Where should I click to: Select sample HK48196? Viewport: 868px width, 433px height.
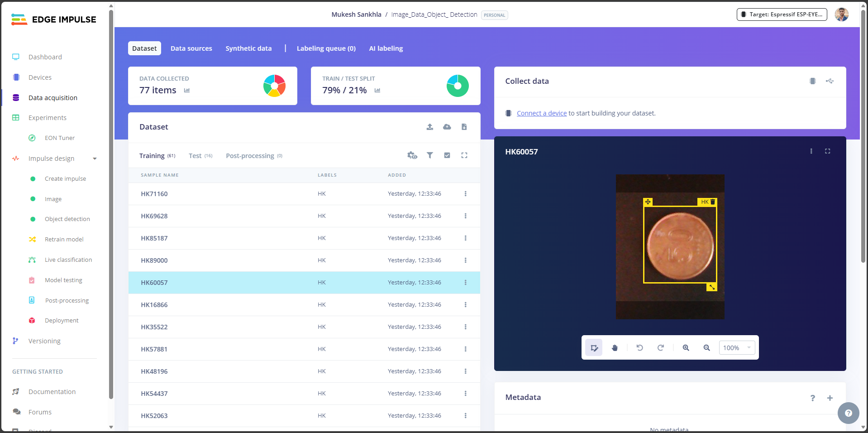pos(304,371)
